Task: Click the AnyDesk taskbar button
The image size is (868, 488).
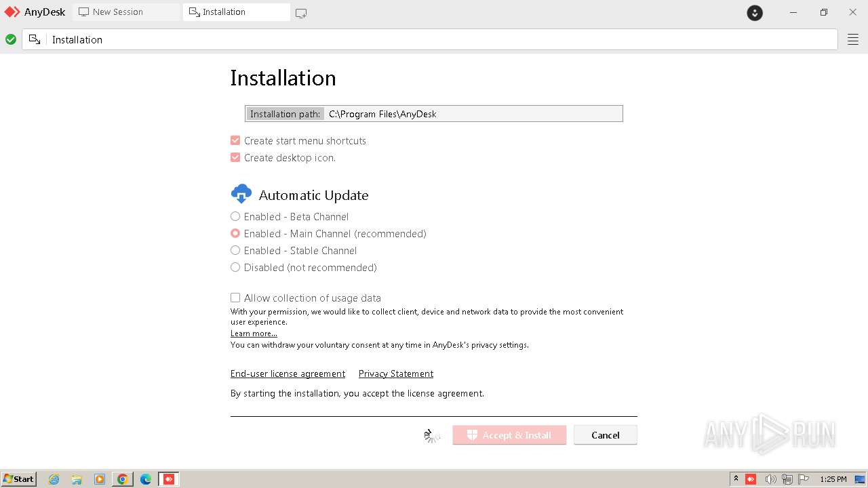Action: tap(169, 479)
